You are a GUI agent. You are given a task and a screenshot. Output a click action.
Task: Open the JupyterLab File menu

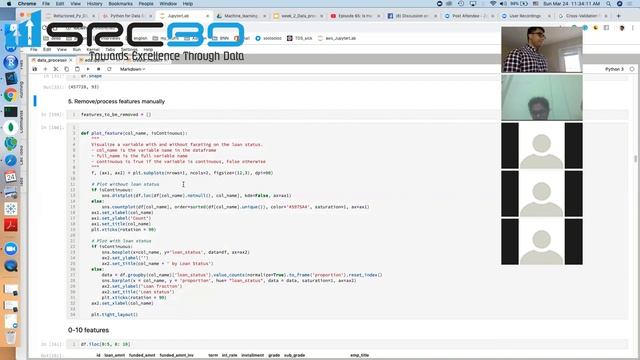point(34,49)
